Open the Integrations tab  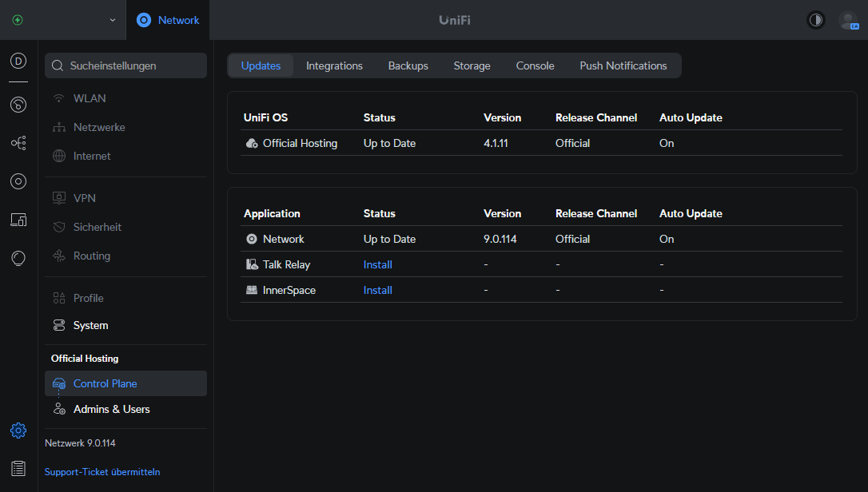click(x=334, y=65)
